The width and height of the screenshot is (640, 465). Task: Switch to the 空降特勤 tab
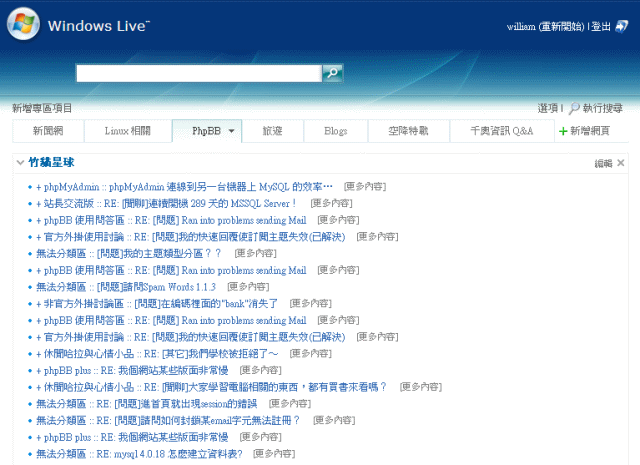408,131
